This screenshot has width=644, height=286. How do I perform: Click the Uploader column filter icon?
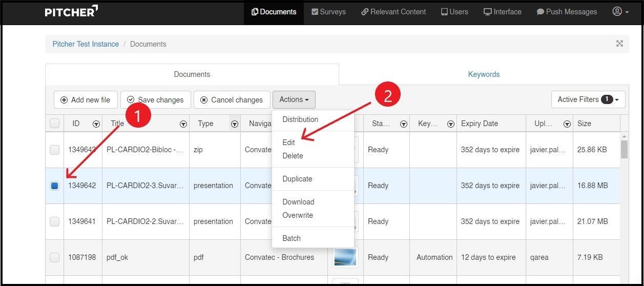coord(567,124)
